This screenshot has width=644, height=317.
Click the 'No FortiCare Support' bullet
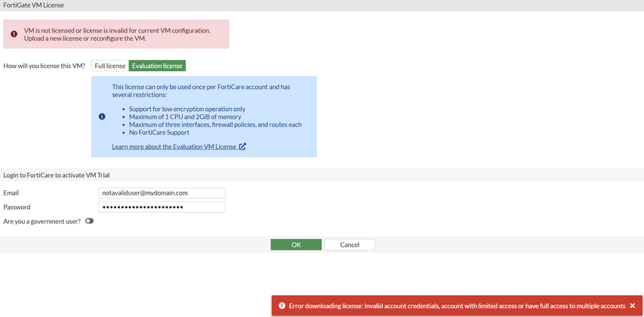[159, 133]
